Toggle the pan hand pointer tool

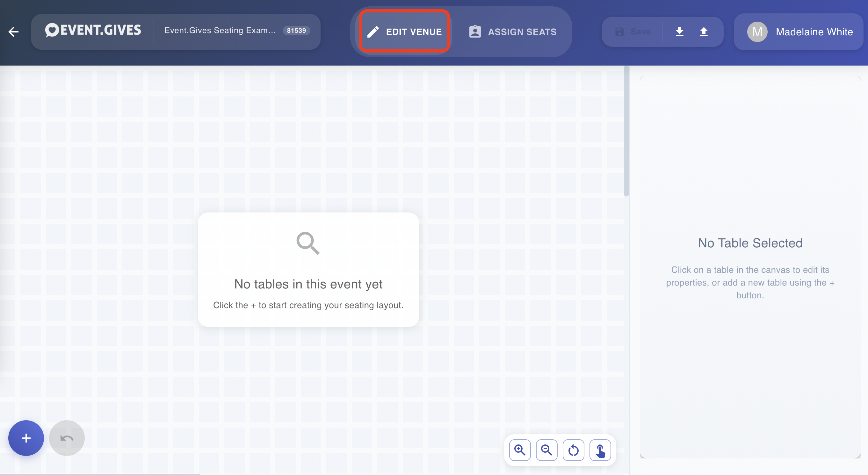pos(600,450)
